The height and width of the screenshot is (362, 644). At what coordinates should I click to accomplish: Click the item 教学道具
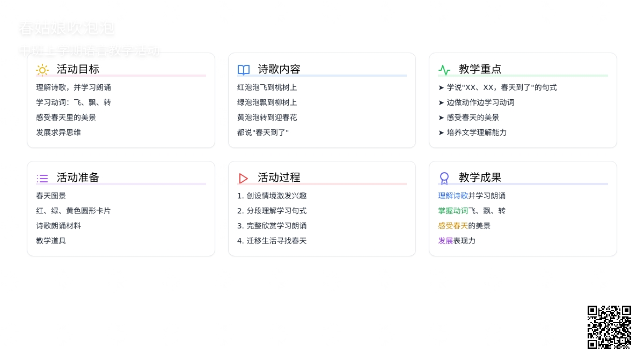51,241
